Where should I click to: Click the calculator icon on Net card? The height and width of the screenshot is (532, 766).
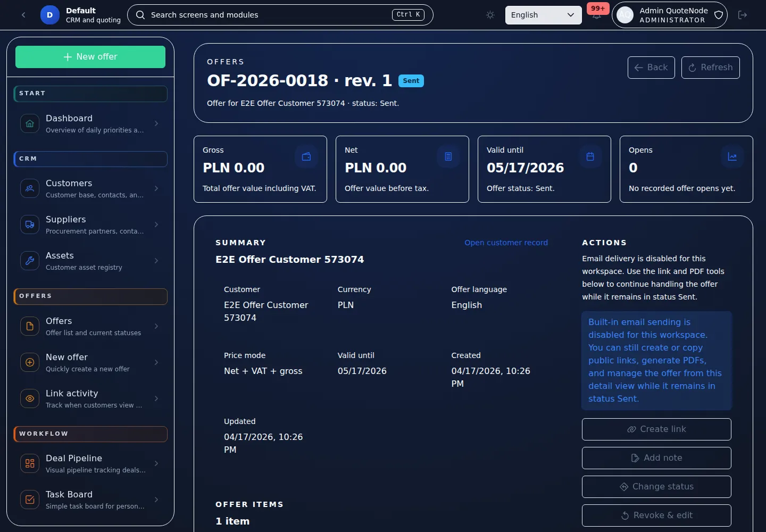(x=448, y=156)
